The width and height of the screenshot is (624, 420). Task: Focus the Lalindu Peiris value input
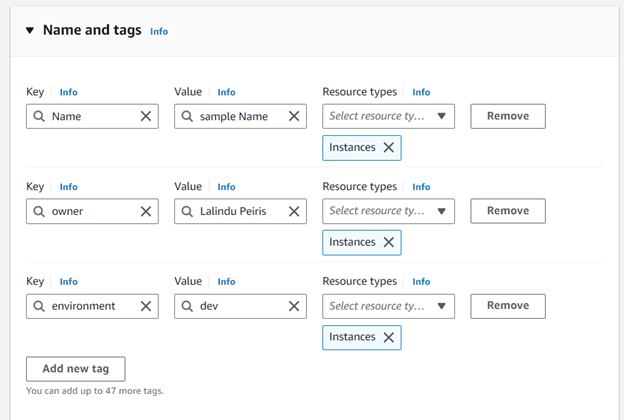[x=240, y=211]
